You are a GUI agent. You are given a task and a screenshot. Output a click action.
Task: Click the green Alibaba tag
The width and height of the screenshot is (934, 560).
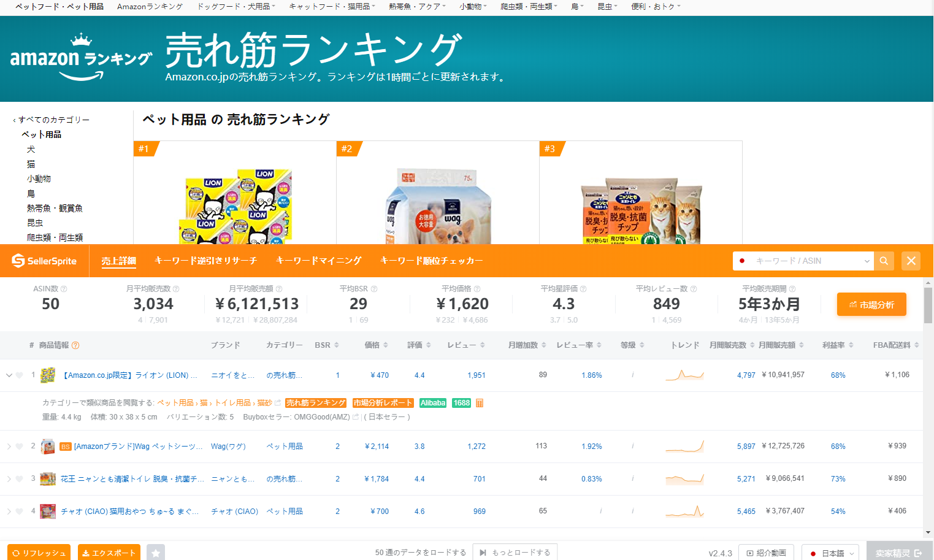[x=433, y=403]
